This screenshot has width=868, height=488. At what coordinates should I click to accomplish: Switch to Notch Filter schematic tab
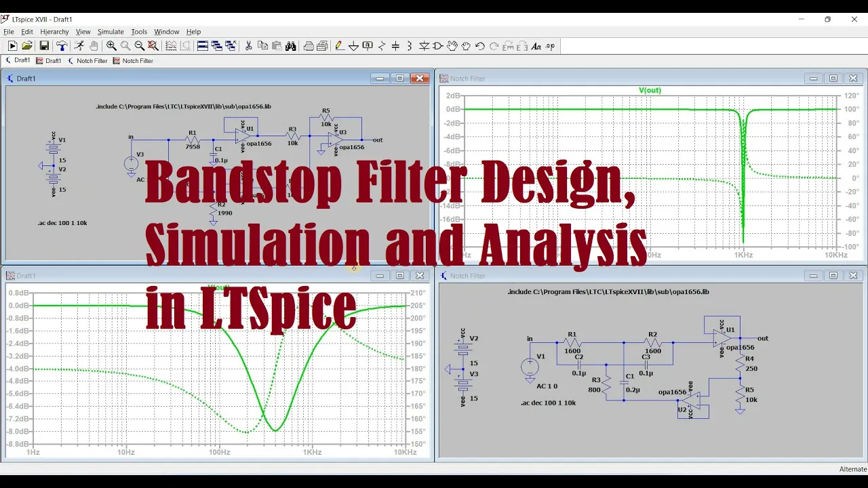tap(87, 60)
